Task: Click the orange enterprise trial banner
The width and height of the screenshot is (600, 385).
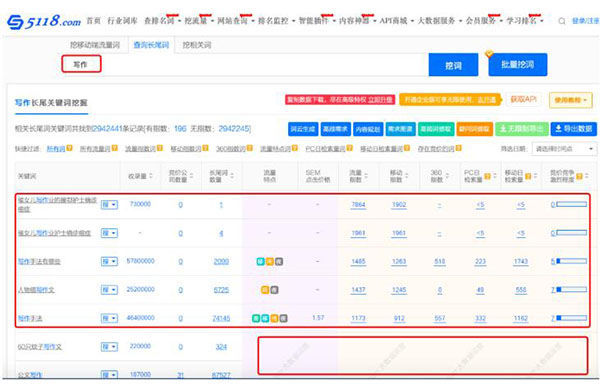Action: click(450, 100)
